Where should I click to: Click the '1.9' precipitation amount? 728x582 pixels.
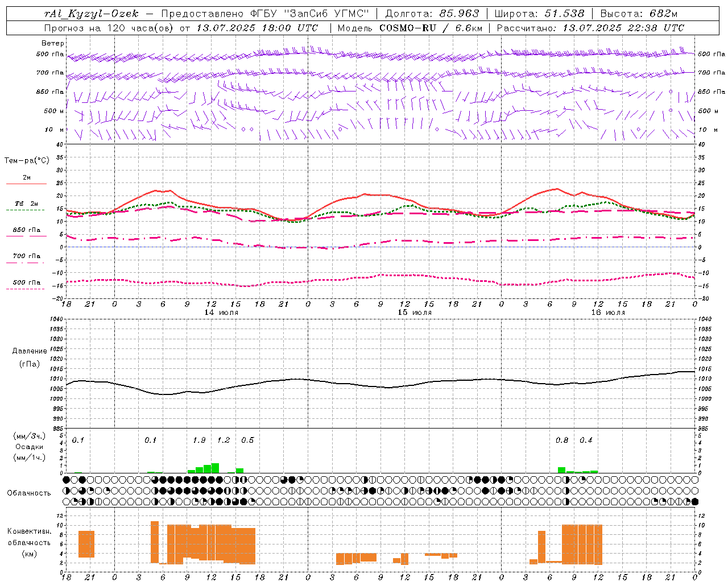[199, 440]
